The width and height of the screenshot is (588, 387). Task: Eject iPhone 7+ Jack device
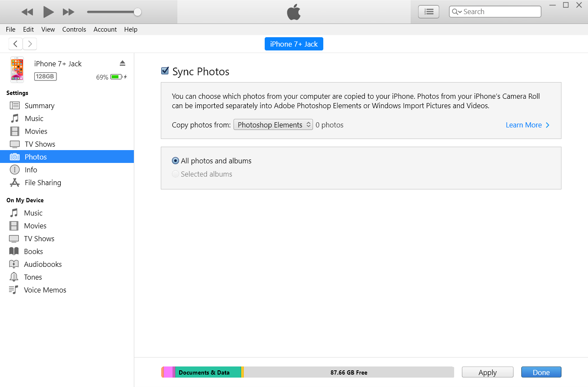click(122, 63)
